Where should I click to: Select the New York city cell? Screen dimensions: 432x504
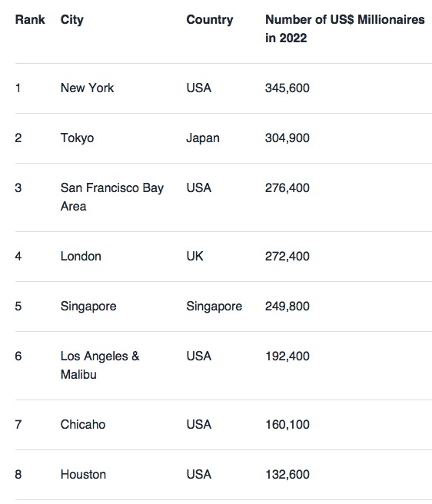point(87,88)
